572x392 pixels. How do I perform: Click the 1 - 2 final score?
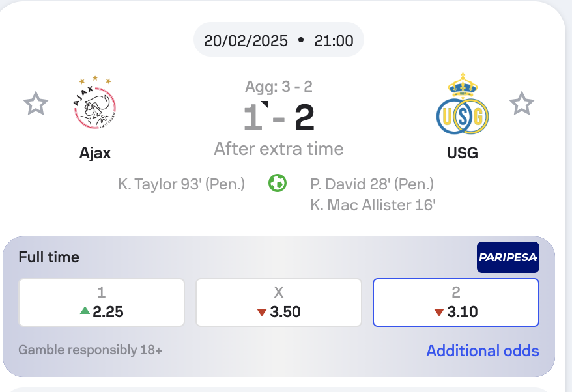click(x=279, y=117)
